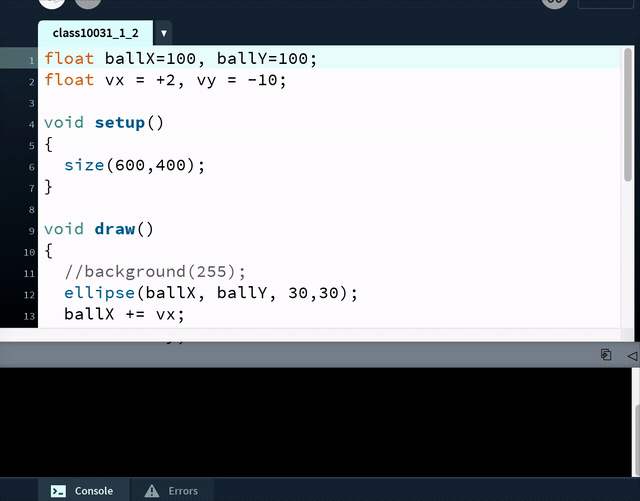Image resolution: width=640 pixels, height=501 pixels.
Task: Switch to the Errors tab
Action: click(x=171, y=490)
